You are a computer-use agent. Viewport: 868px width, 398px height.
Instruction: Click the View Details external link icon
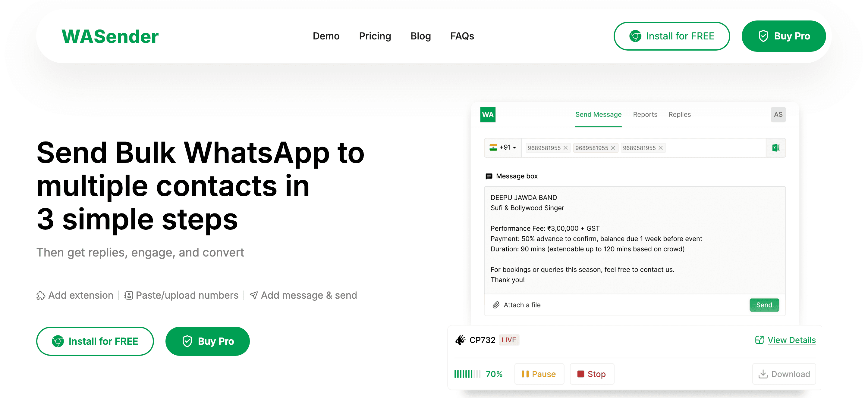pyautogui.click(x=759, y=340)
